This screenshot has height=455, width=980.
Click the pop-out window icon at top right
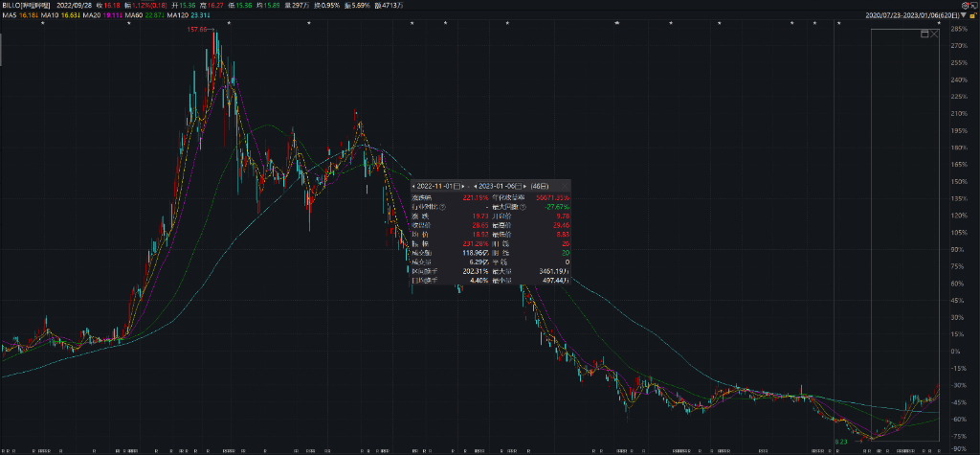974,6
